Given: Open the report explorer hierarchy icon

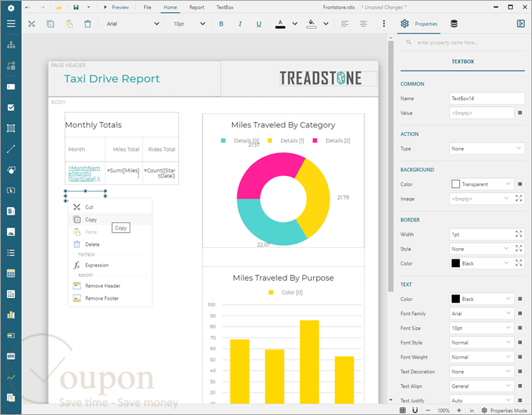Looking at the screenshot, I should pyautogui.click(x=11, y=45).
